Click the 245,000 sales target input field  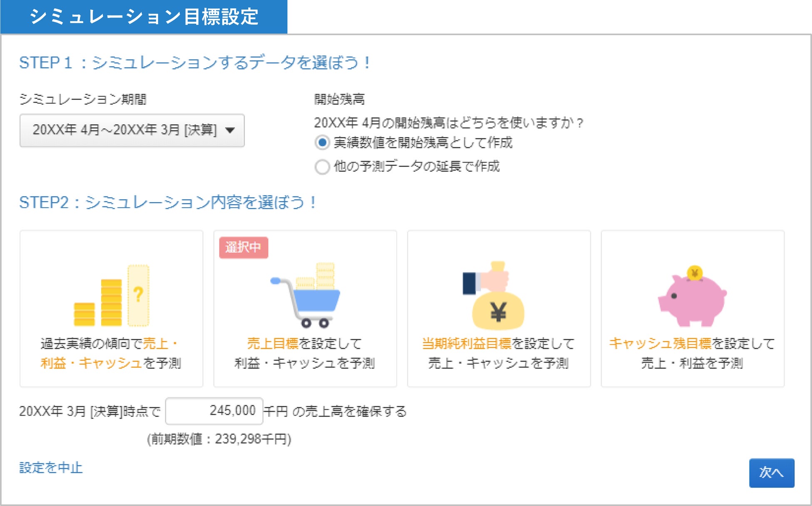214,411
